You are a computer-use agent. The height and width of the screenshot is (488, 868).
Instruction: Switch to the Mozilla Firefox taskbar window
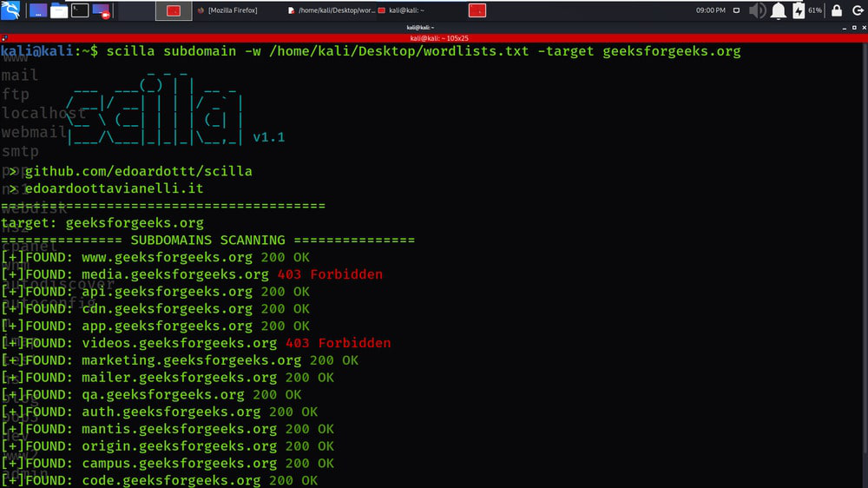[x=227, y=10]
